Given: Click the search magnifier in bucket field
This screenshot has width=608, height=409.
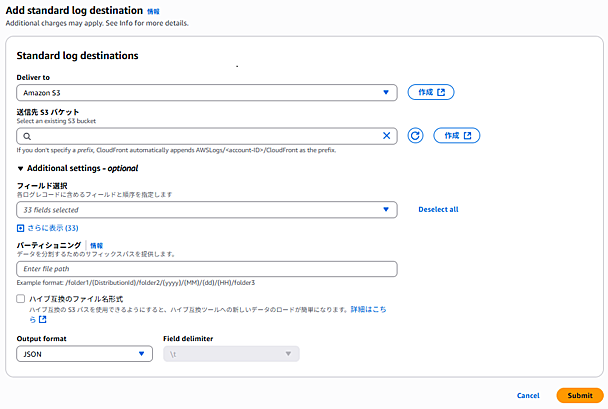Looking at the screenshot, I should [x=27, y=136].
